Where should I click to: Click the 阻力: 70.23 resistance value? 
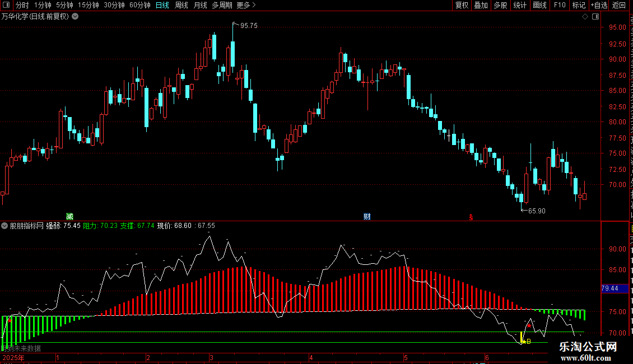[x=100, y=226]
